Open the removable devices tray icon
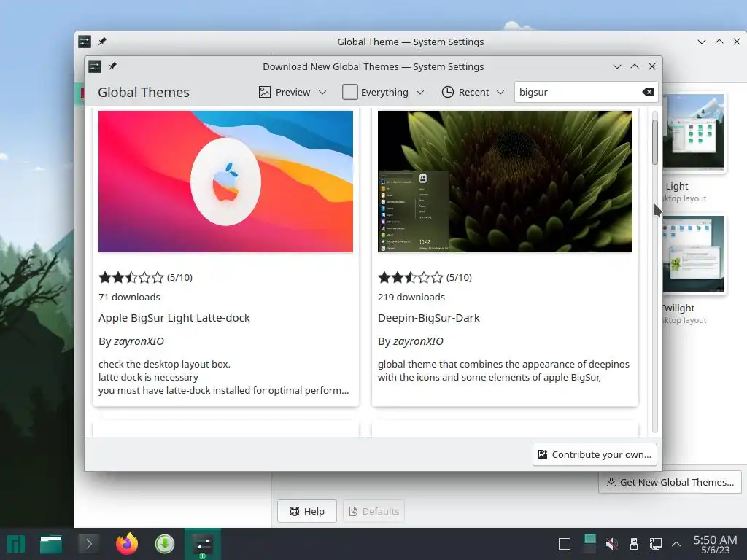This screenshot has width=747, height=560. pyautogui.click(x=634, y=543)
